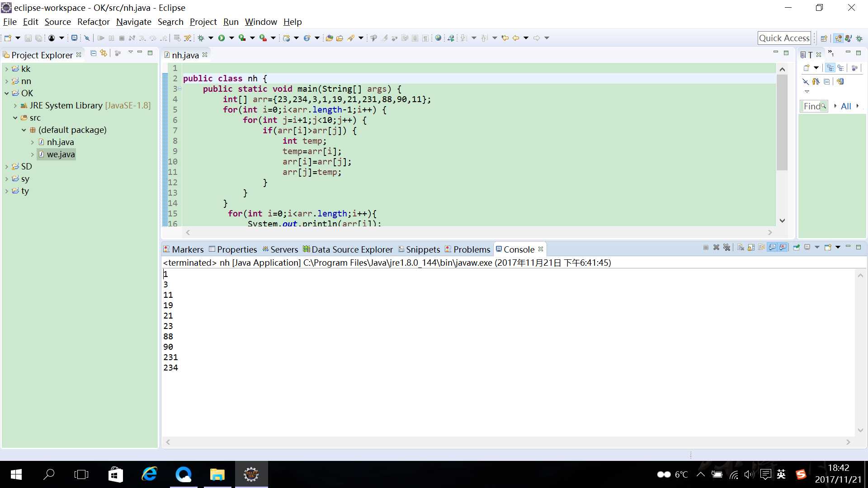
Task: Expand the nn project tree item
Action: coord(6,80)
